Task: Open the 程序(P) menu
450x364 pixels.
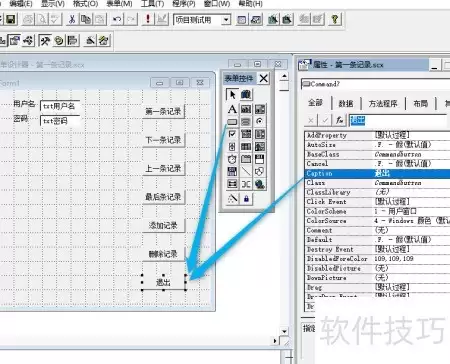Action: pyautogui.click(x=184, y=4)
